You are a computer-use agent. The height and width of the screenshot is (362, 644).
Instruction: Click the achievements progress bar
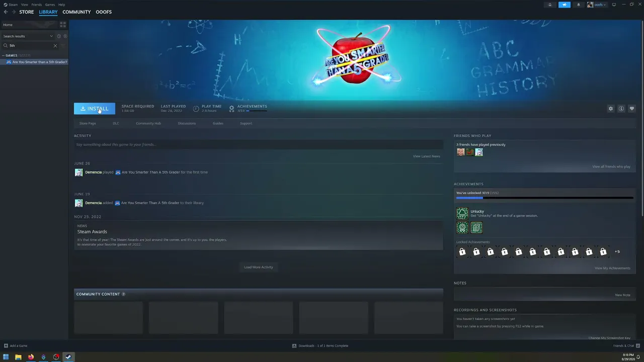544,198
